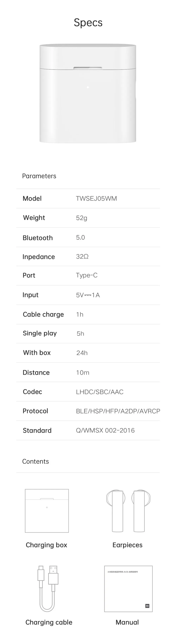
Task: Click the Mi logo on the manual
Action: [x=147, y=606]
